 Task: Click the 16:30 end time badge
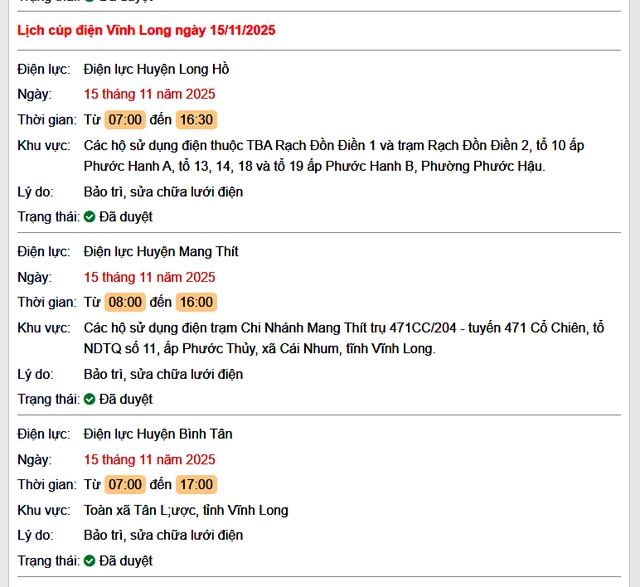click(196, 120)
